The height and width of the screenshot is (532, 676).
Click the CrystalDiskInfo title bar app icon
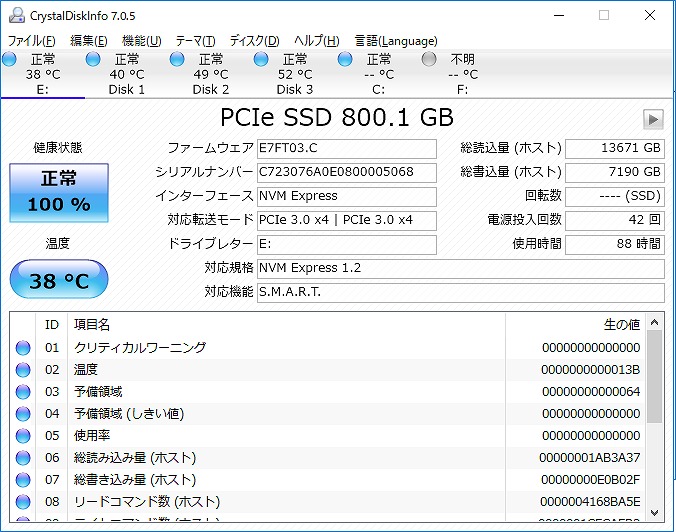pyautogui.click(x=13, y=15)
